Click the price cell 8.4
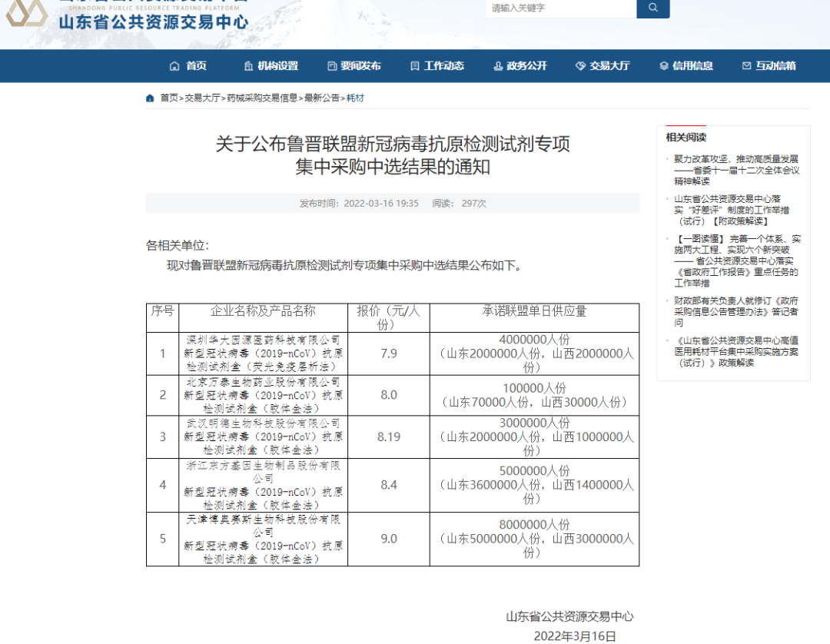The height and width of the screenshot is (644, 830). point(389,485)
